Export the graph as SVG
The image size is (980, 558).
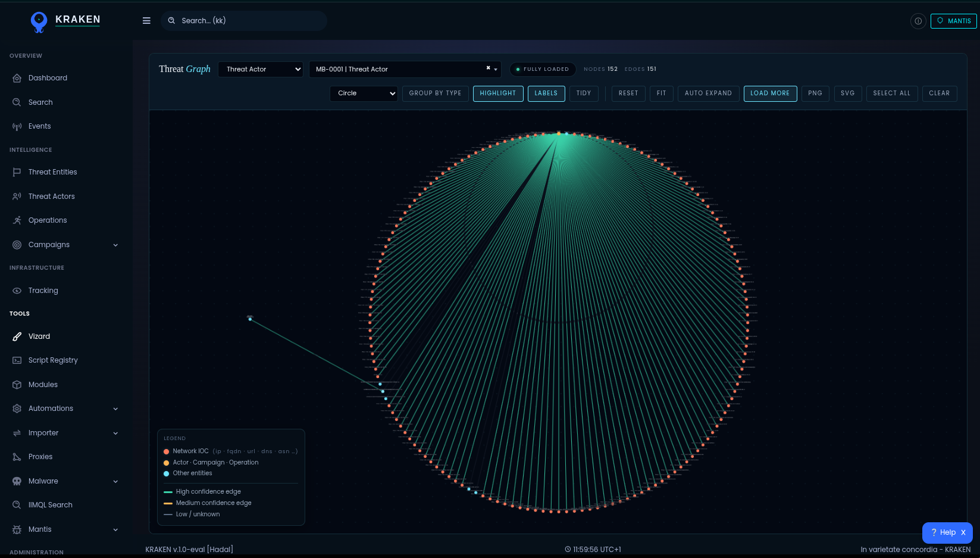click(x=848, y=93)
